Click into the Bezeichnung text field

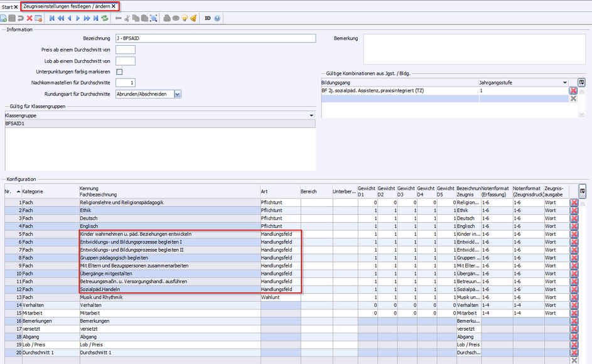[x=215, y=38]
